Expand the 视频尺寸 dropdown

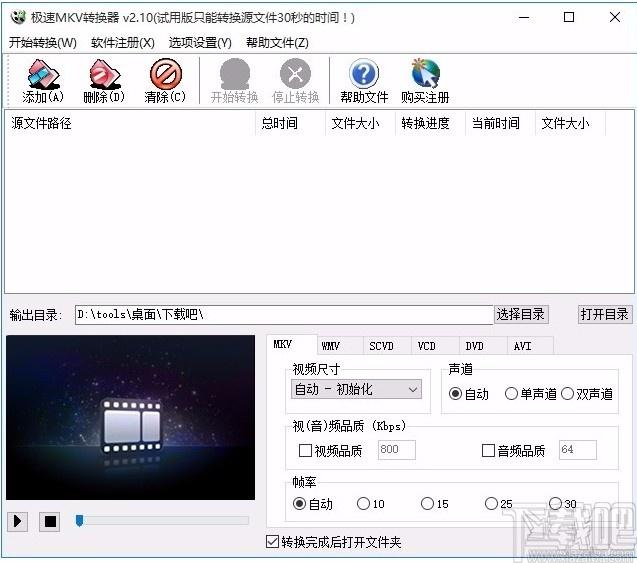[356, 390]
